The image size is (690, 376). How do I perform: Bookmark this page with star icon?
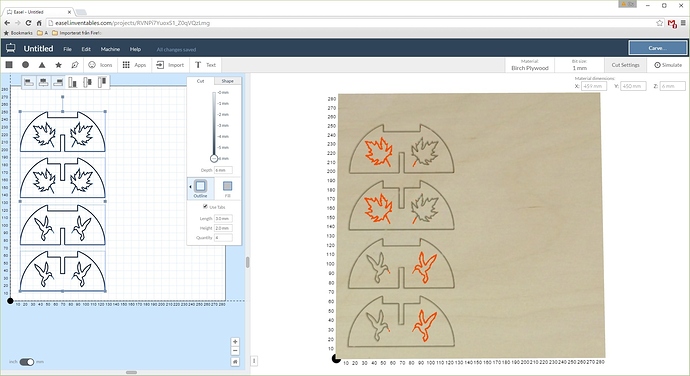(659, 23)
